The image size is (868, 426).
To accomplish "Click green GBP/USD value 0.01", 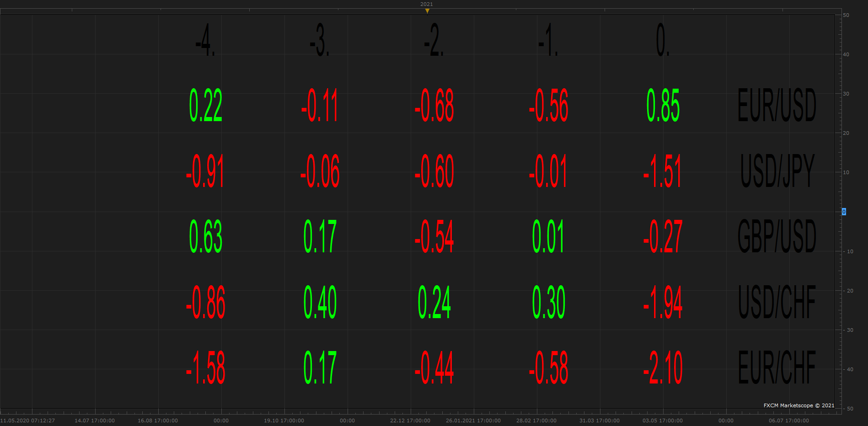I will pos(548,236).
